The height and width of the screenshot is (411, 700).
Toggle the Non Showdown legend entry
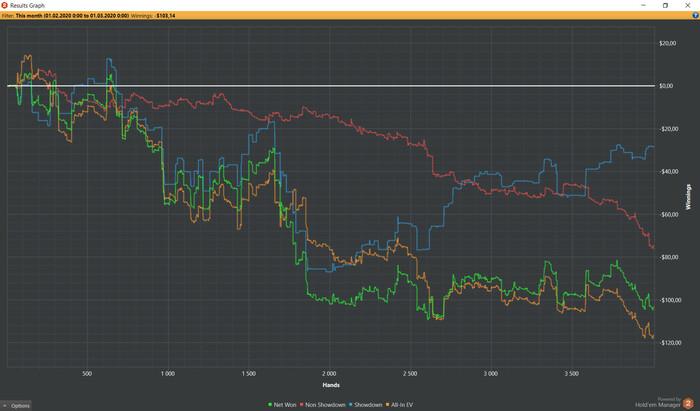[x=322, y=405]
